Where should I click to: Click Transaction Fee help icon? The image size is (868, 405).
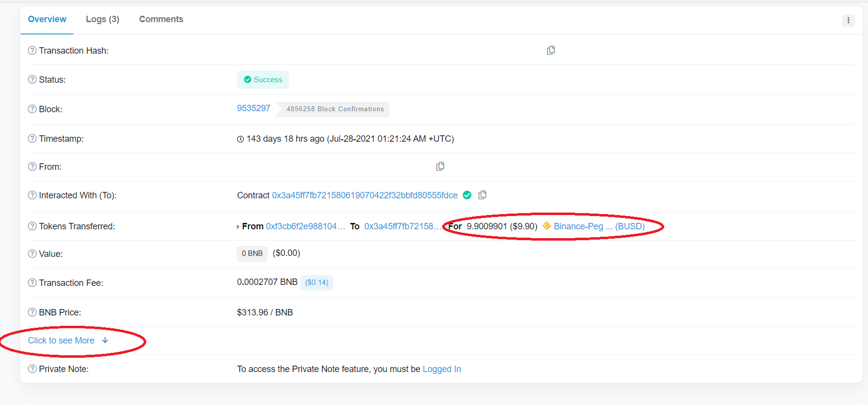[32, 282]
